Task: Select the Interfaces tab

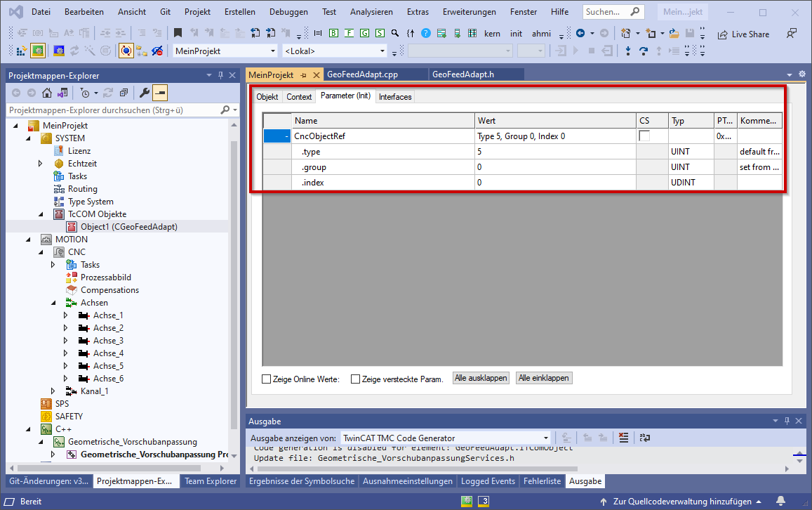Action: click(x=395, y=96)
